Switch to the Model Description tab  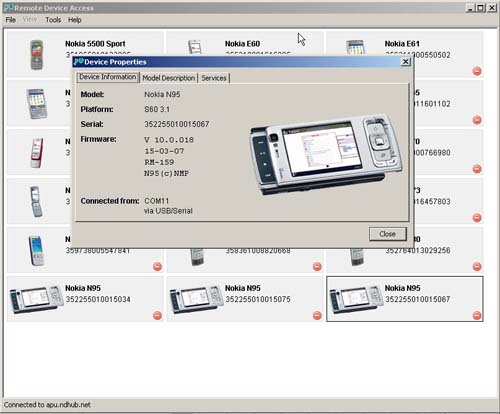click(x=169, y=78)
